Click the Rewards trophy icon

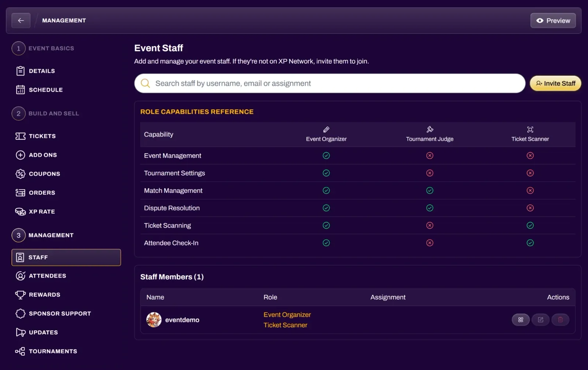(20, 295)
